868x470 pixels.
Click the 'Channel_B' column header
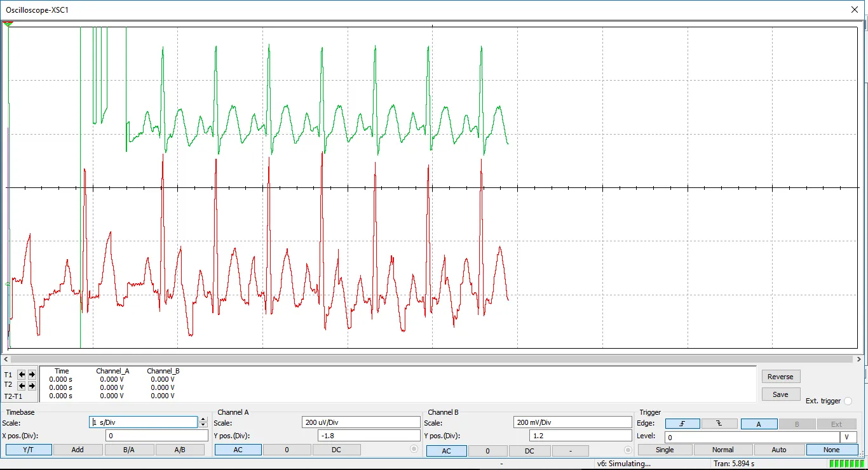[x=163, y=371]
